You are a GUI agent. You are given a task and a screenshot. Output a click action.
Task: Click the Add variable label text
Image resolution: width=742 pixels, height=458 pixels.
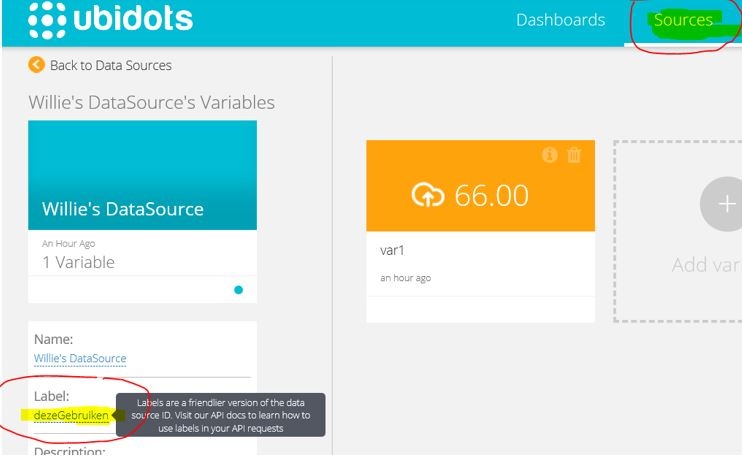[707, 265]
